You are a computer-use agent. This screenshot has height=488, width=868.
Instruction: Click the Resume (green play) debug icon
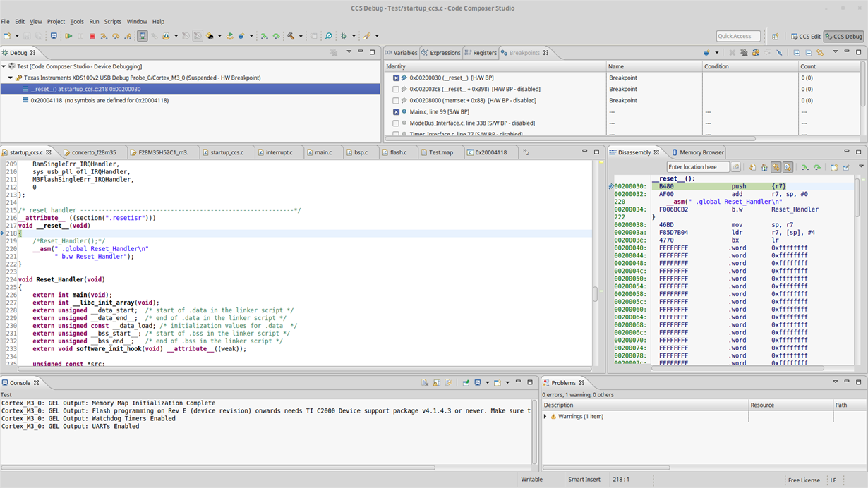tap(68, 35)
